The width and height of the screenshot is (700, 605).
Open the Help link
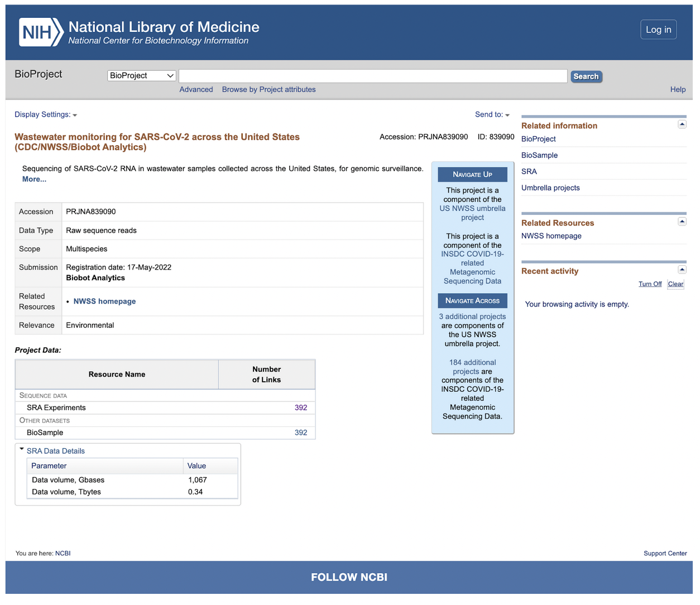pos(678,89)
